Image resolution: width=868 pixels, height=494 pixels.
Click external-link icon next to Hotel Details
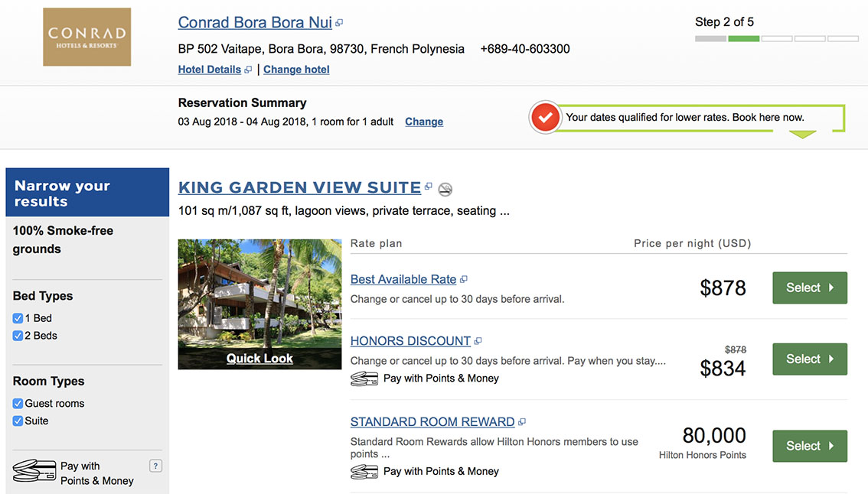point(248,70)
